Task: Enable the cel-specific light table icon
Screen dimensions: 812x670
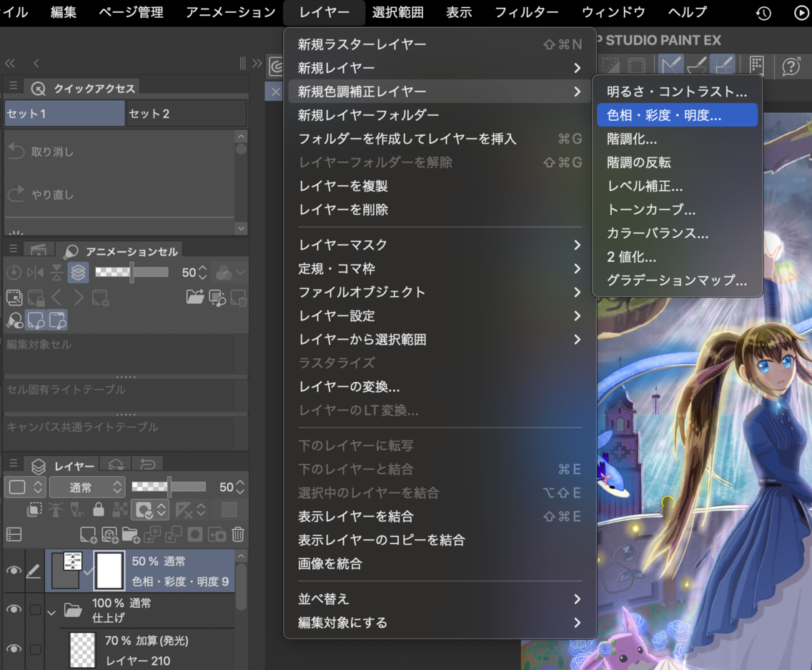Action: (x=36, y=321)
